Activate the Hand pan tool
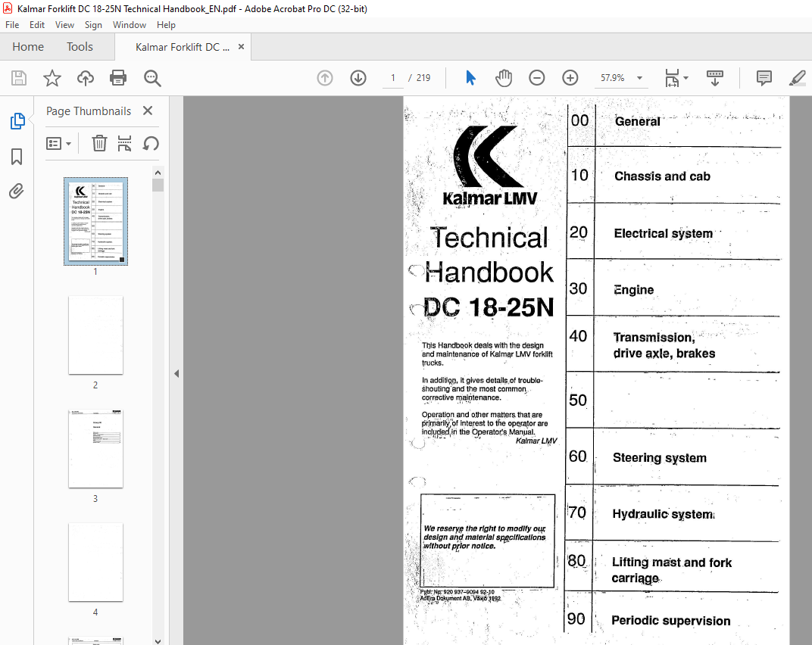Screen dimensions: 812x645 [x=504, y=78]
